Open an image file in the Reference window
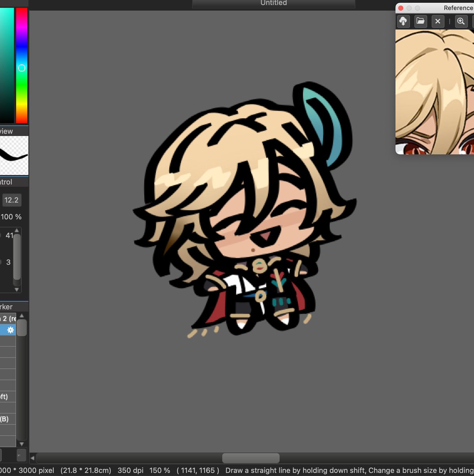Screen dimensions: 474x476 (420, 21)
